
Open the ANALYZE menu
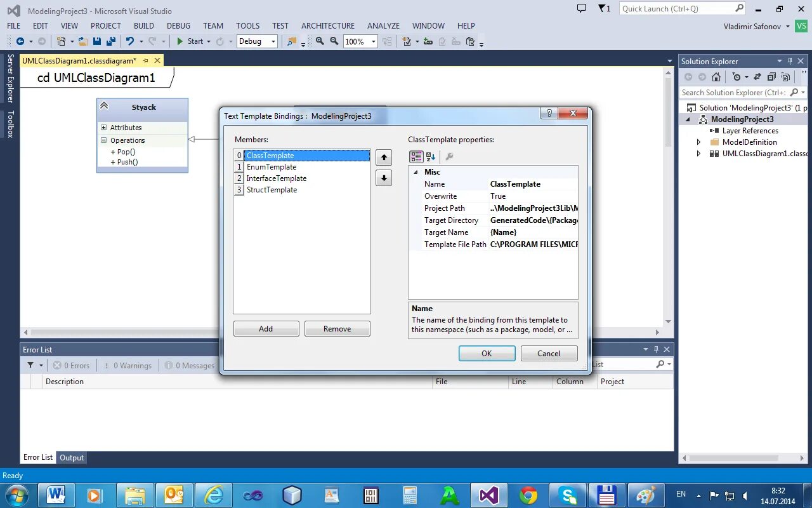(x=383, y=25)
